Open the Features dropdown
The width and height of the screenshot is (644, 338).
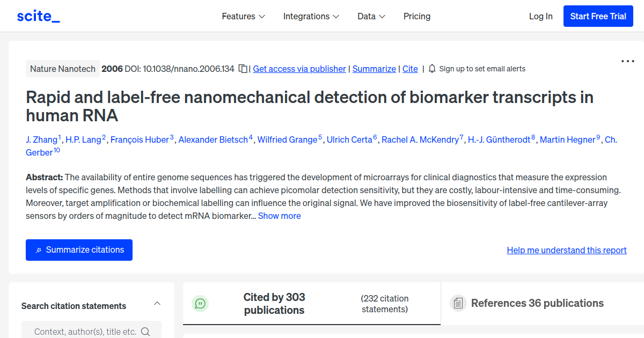point(243,16)
